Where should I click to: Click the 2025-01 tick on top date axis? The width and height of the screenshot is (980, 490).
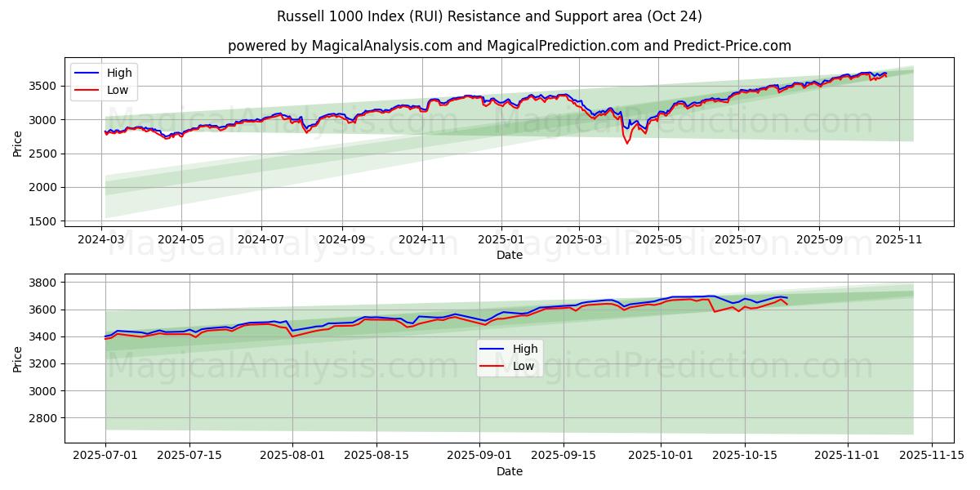point(500,240)
